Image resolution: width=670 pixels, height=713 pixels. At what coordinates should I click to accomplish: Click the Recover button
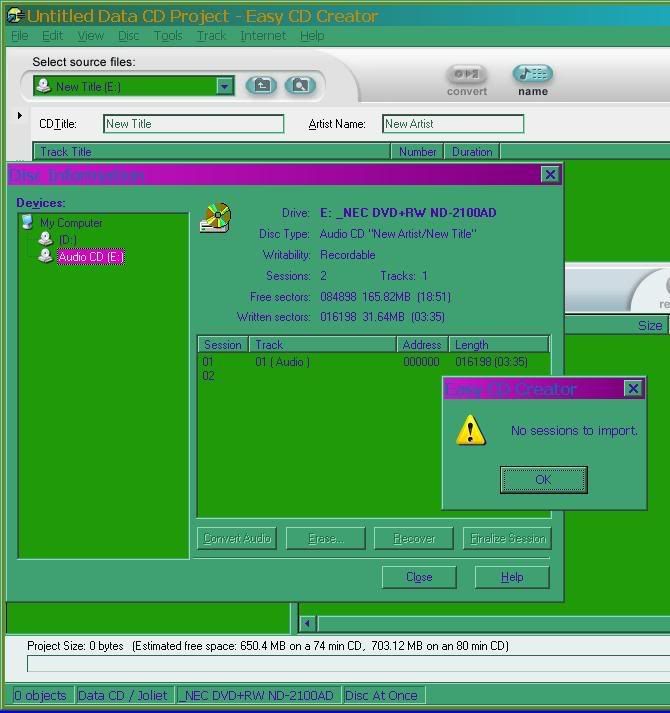(414, 538)
